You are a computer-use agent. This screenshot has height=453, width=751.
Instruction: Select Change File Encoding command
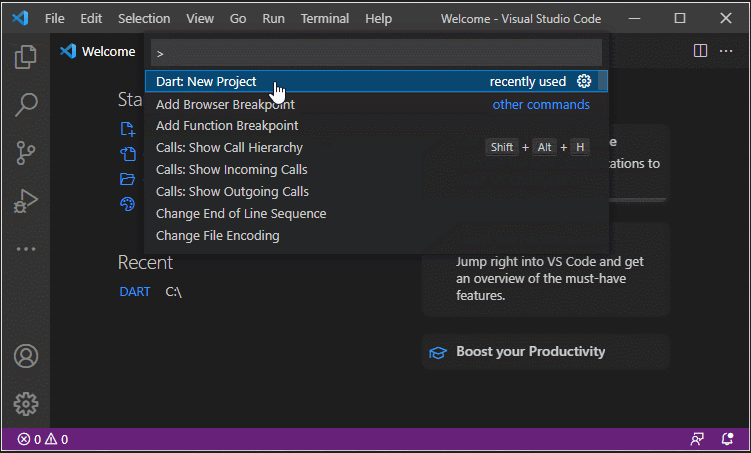(x=217, y=236)
